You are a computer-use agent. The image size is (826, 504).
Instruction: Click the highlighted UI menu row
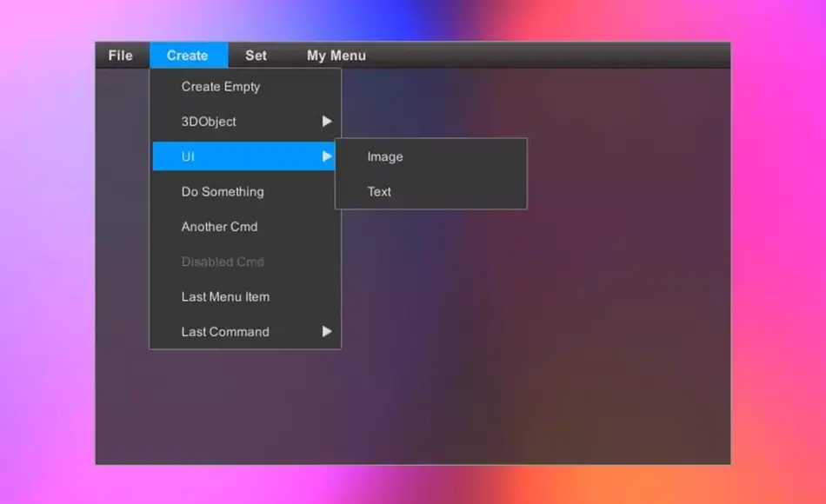[x=245, y=156]
